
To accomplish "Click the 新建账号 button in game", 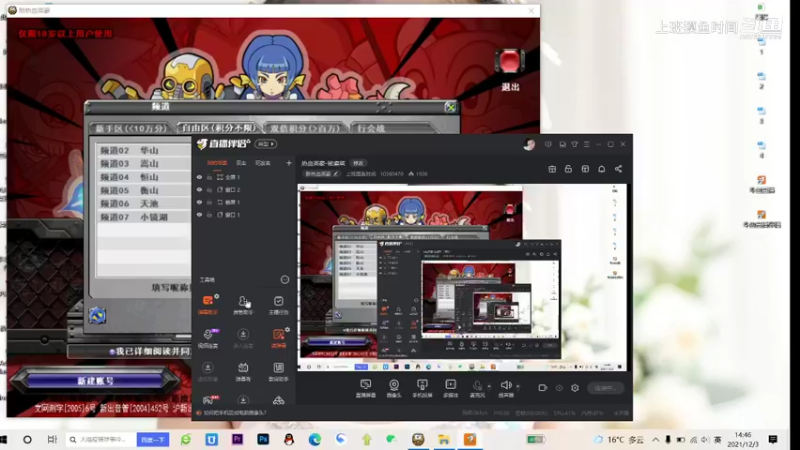I will tap(95, 381).
